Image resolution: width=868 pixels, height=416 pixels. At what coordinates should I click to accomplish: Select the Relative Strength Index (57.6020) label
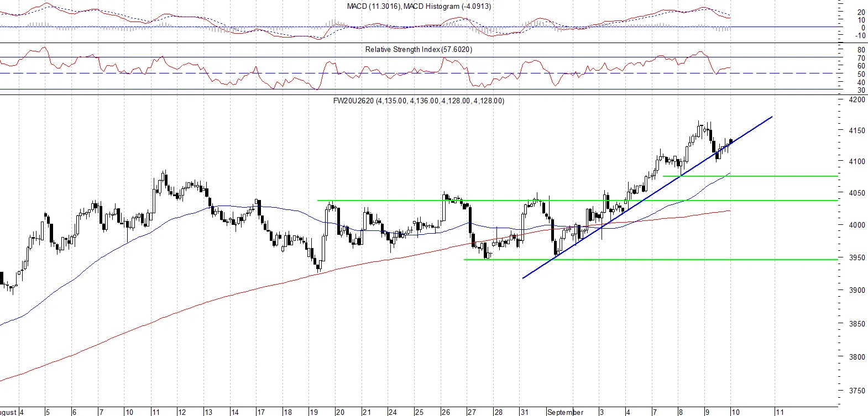pyautogui.click(x=419, y=50)
